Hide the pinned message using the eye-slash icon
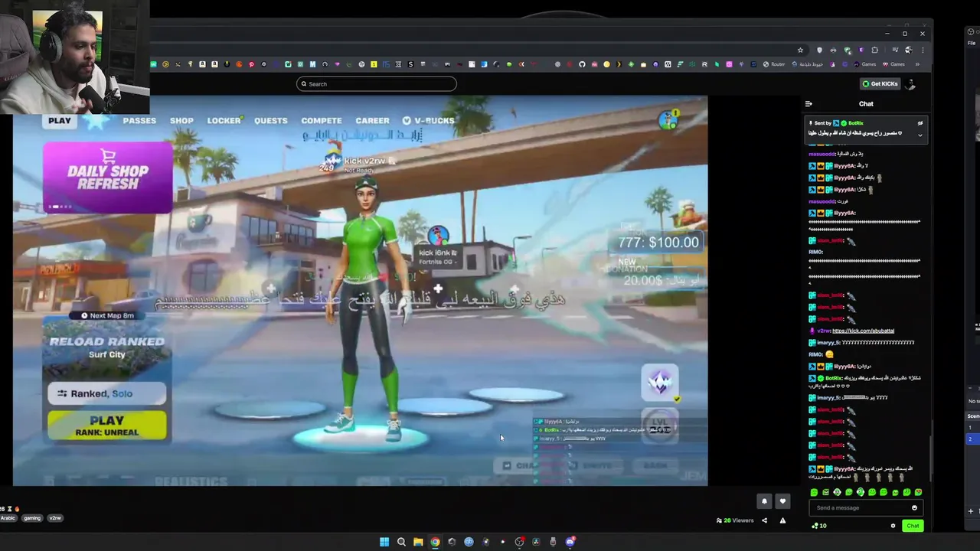980x551 pixels. [920, 123]
